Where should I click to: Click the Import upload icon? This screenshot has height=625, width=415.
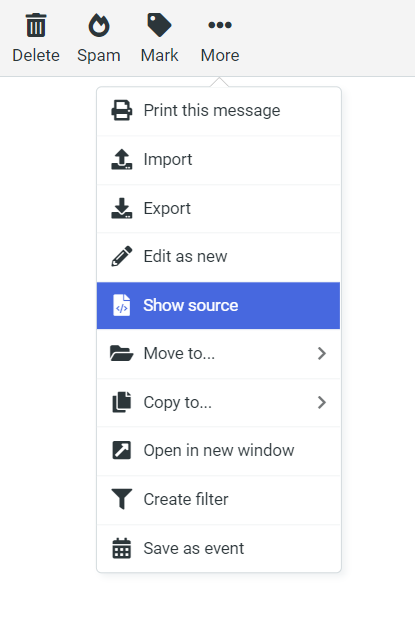pyautogui.click(x=122, y=159)
